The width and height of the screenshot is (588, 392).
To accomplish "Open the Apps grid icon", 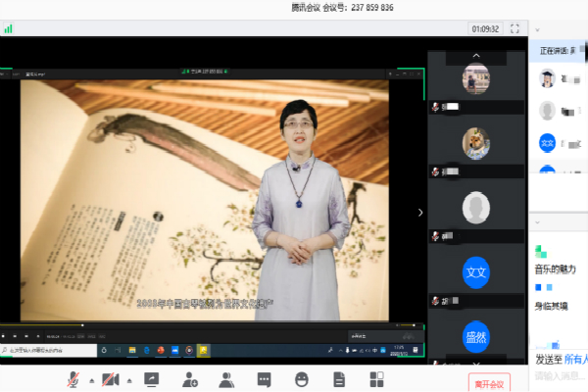I will tap(375, 379).
